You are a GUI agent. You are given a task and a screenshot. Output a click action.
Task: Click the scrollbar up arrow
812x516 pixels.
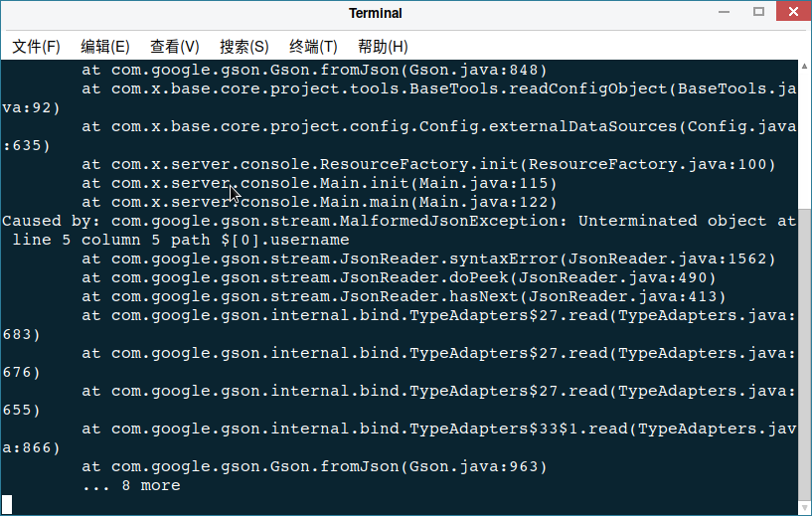[805, 67]
